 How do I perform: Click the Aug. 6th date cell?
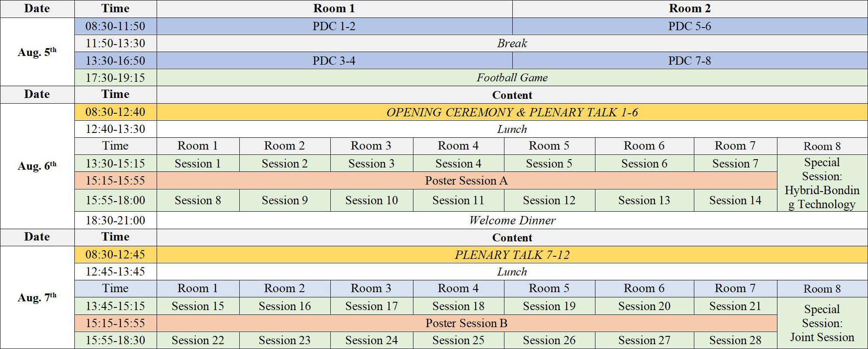[x=37, y=166]
